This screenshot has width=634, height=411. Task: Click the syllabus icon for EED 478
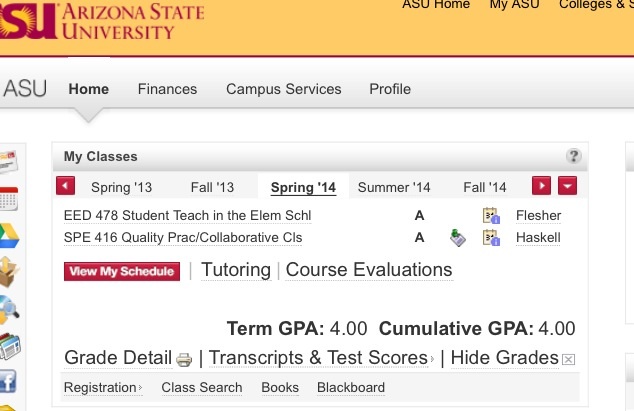[491, 215]
